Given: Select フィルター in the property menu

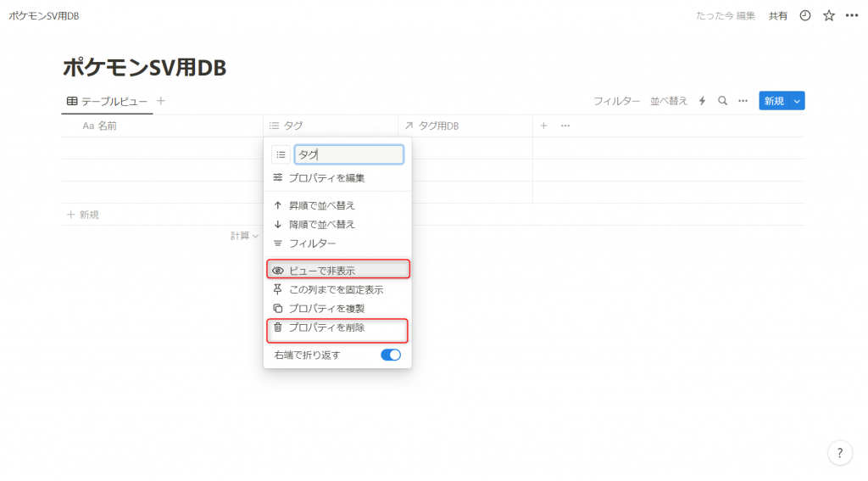Looking at the screenshot, I should click(x=337, y=243).
